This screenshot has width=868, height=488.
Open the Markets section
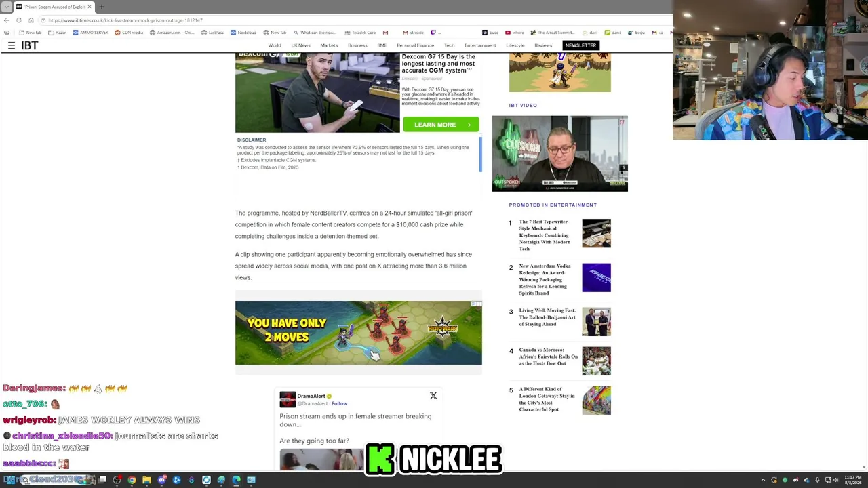tap(329, 45)
